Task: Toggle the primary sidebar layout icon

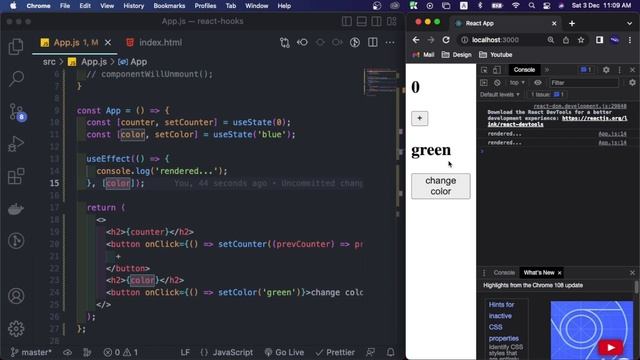Action: 347,21
